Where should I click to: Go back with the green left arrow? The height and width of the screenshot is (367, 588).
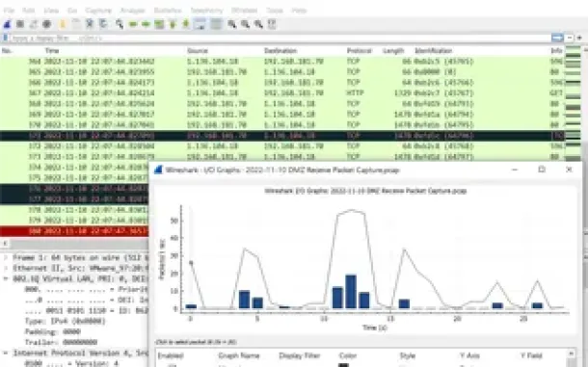133,24
